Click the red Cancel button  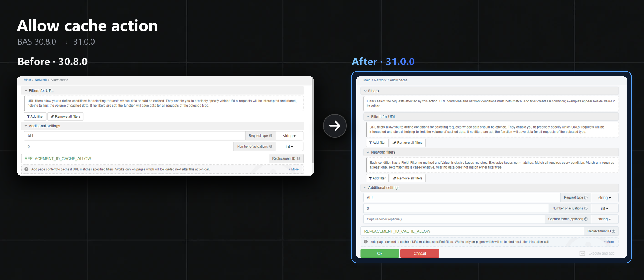[420, 254]
